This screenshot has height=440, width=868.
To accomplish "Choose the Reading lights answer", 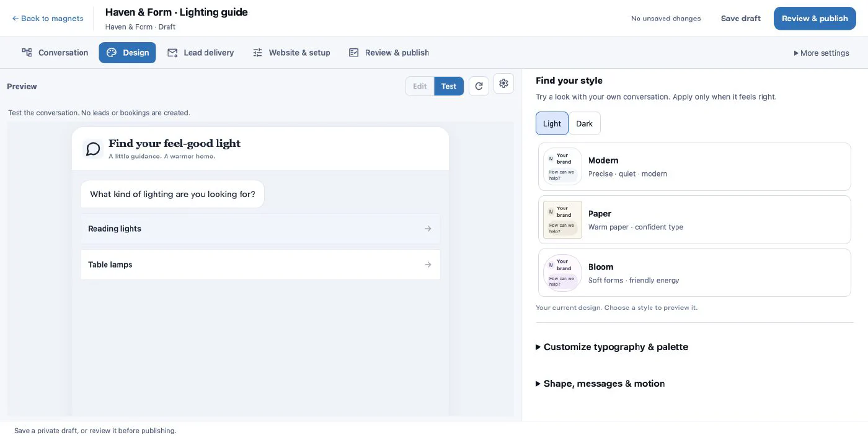I will (260, 229).
